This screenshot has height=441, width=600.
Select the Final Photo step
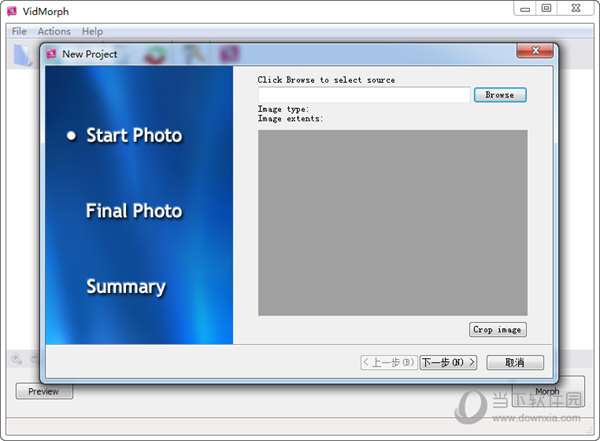click(x=134, y=211)
